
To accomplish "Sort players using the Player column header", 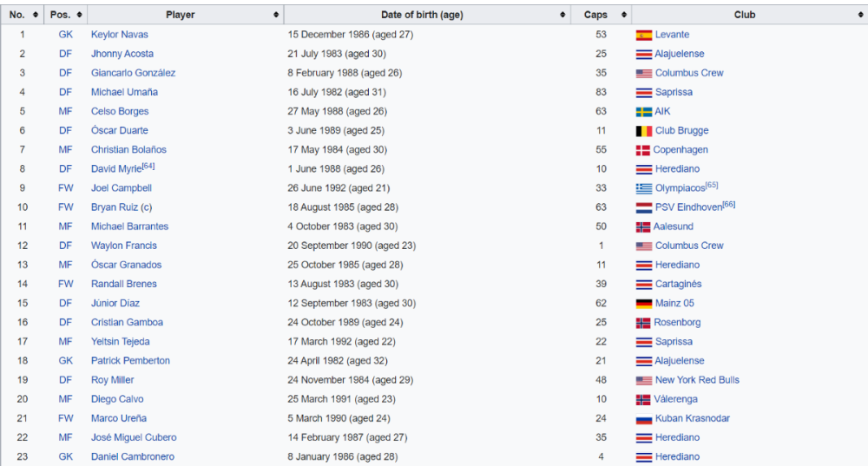I will click(x=276, y=15).
